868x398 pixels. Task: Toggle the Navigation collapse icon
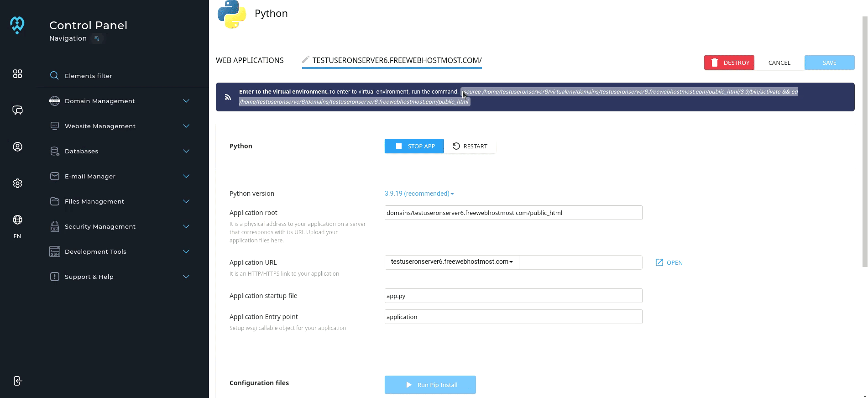pyautogui.click(x=97, y=39)
